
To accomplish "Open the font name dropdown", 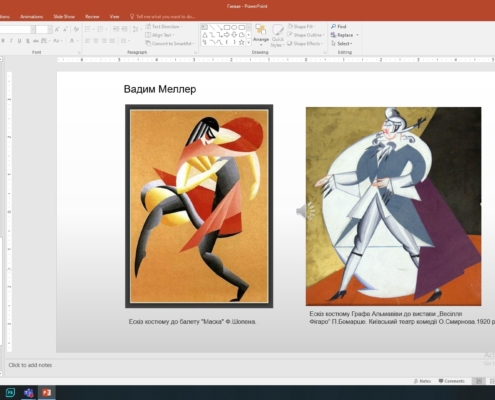I will coord(33,30).
